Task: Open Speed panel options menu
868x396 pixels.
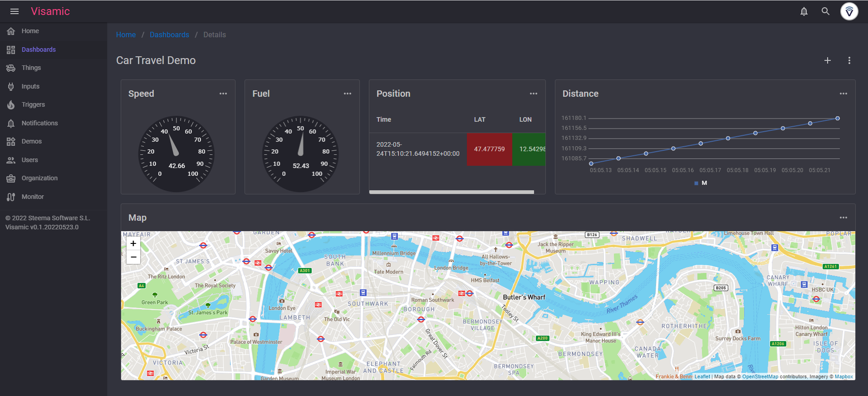Action: (223, 94)
